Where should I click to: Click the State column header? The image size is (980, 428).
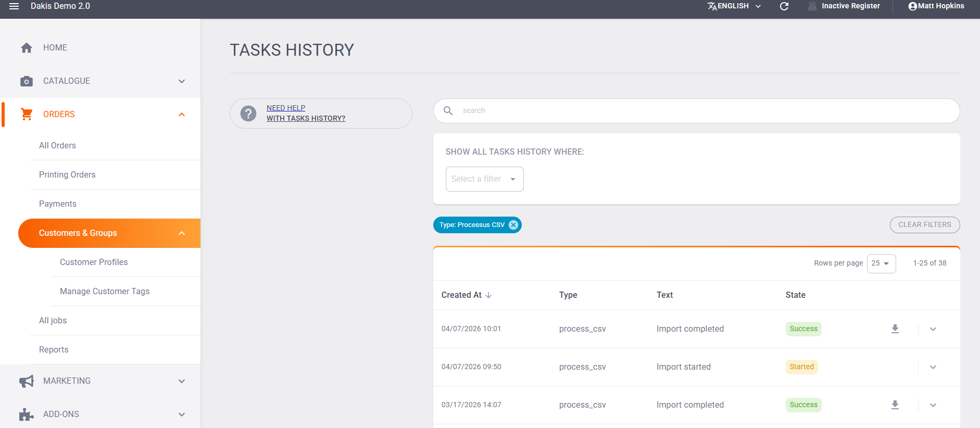tap(796, 295)
